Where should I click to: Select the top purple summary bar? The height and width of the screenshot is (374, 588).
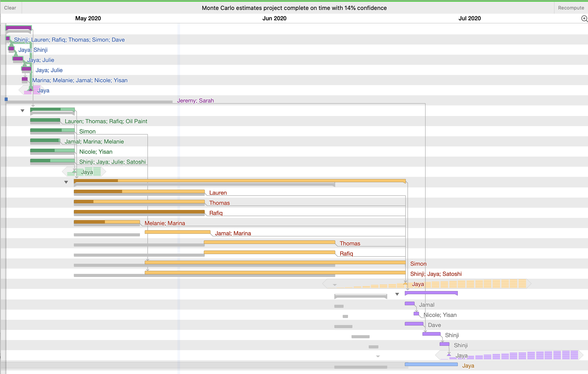click(19, 28)
